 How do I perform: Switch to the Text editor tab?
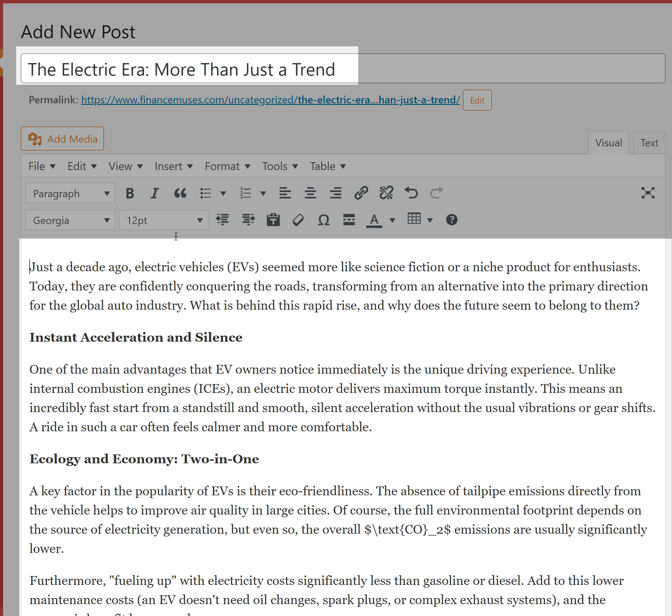point(649,143)
